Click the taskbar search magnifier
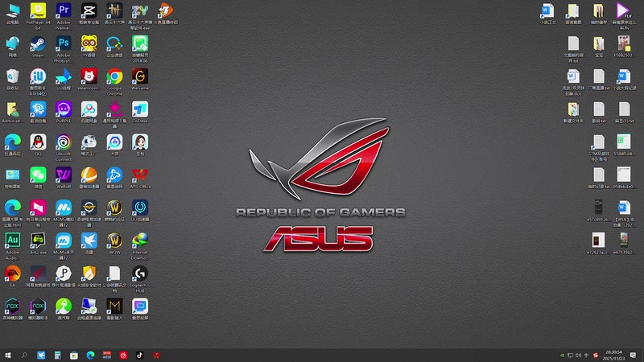 24,356
